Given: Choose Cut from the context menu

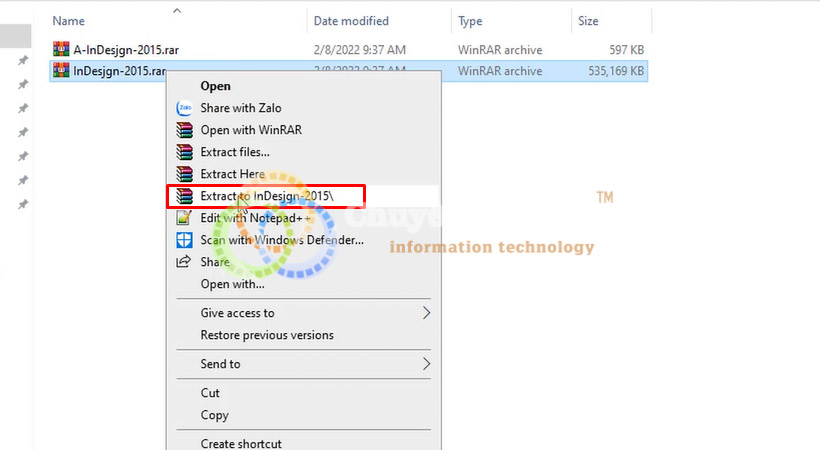Looking at the screenshot, I should click(x=210, y=393).
